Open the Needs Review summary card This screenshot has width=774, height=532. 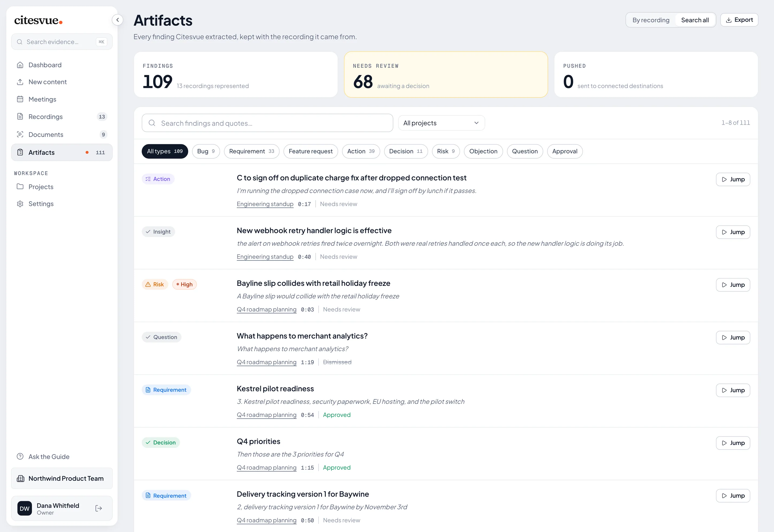point(446,74)
